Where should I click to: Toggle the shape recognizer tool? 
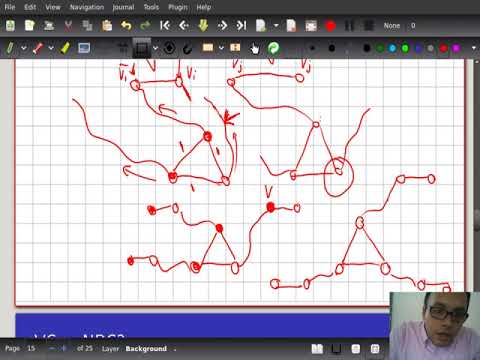pyautogui.click(x=169, y=48)
